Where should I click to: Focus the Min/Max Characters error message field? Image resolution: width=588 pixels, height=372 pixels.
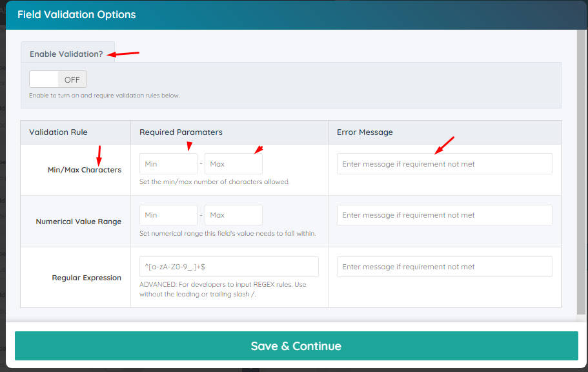coord(444,163)
